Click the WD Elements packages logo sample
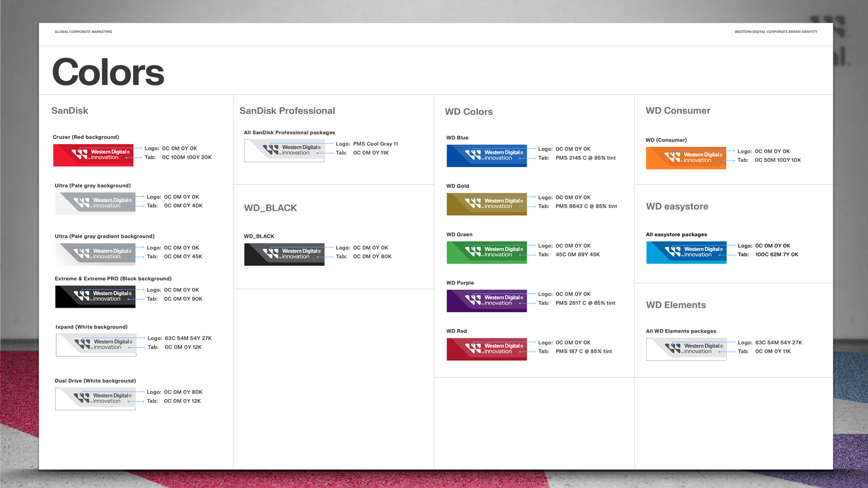 [686, 349]
